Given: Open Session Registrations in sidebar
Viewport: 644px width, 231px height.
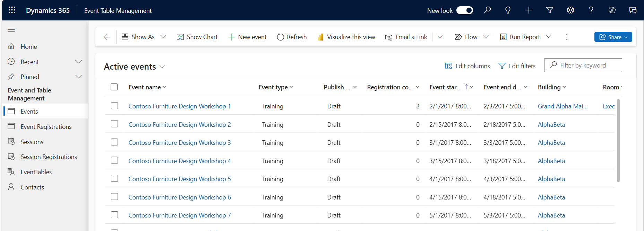Looking at the screenshot, I should (45, 157).
